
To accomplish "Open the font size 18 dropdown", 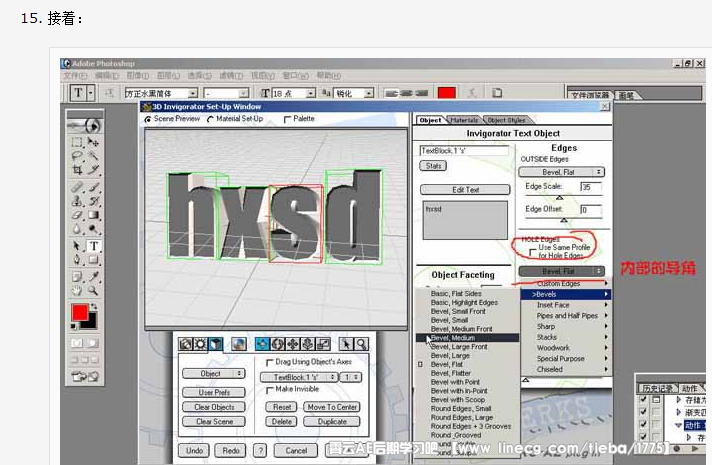I will tap(311, 94).
